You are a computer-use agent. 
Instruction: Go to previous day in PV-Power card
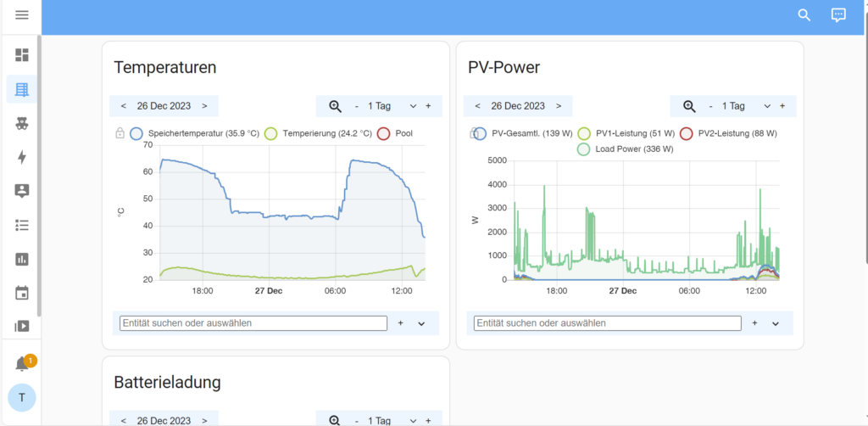pos(477,106)
